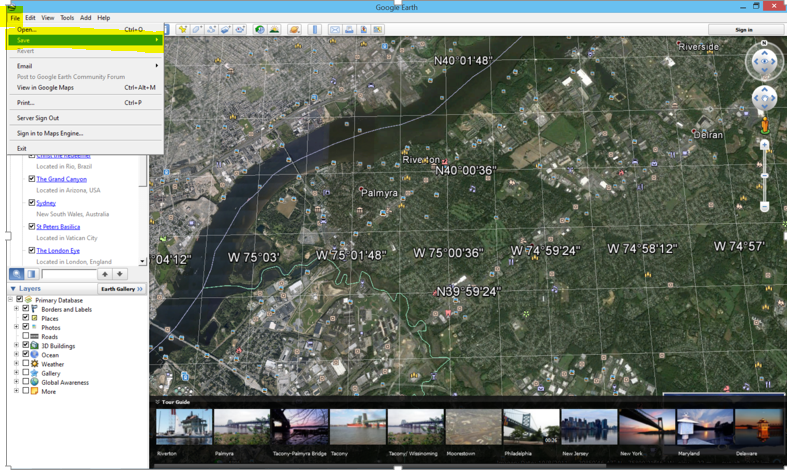Click the move down arrow button
This screenshot has height=470, width=787.
coord(119,274)
